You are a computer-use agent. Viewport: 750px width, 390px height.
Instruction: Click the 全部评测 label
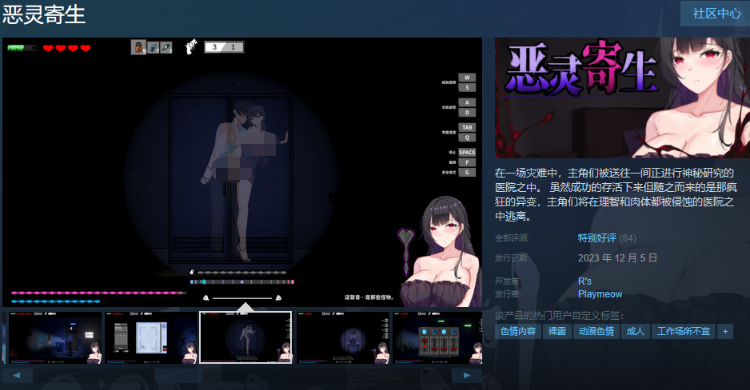(512, 238)
